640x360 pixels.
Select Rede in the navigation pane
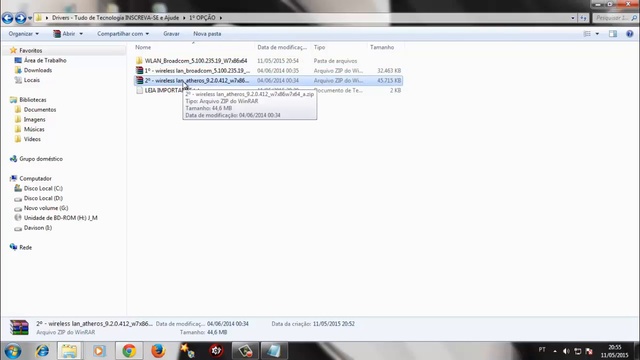click(x=25, y=247)
